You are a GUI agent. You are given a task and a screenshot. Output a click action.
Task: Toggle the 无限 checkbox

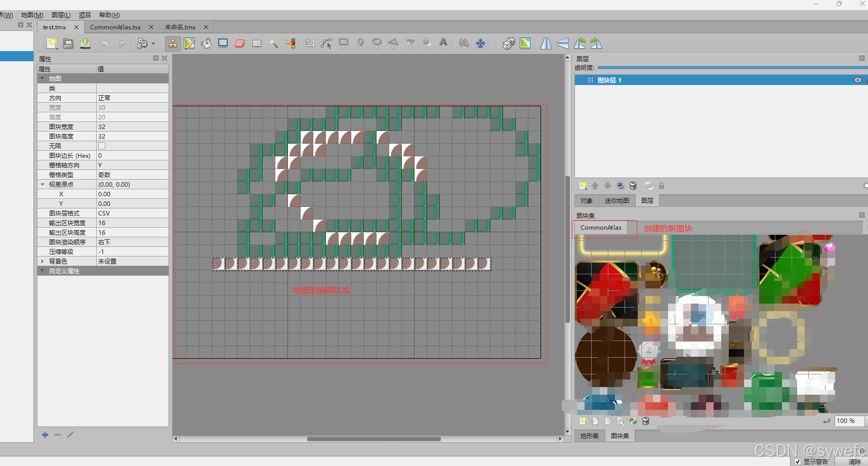point(102,146)
